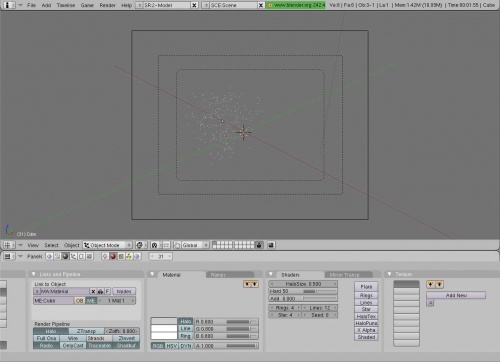This screenshot has height=362, width=500.
Task: Adjust the Hard 50 slider
Action: pos(303,291)
